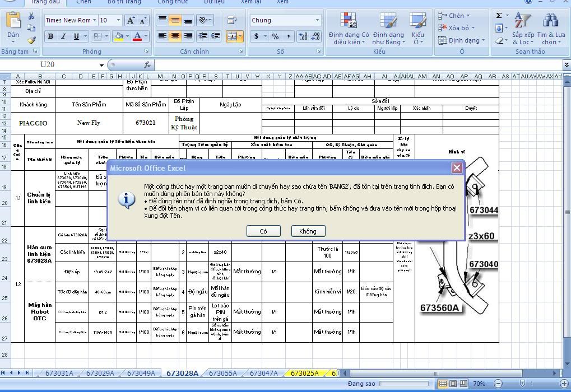Toggle underline formatting
Image resolution: width=571 pixels, height=392 pixels.
pos(76,36)
